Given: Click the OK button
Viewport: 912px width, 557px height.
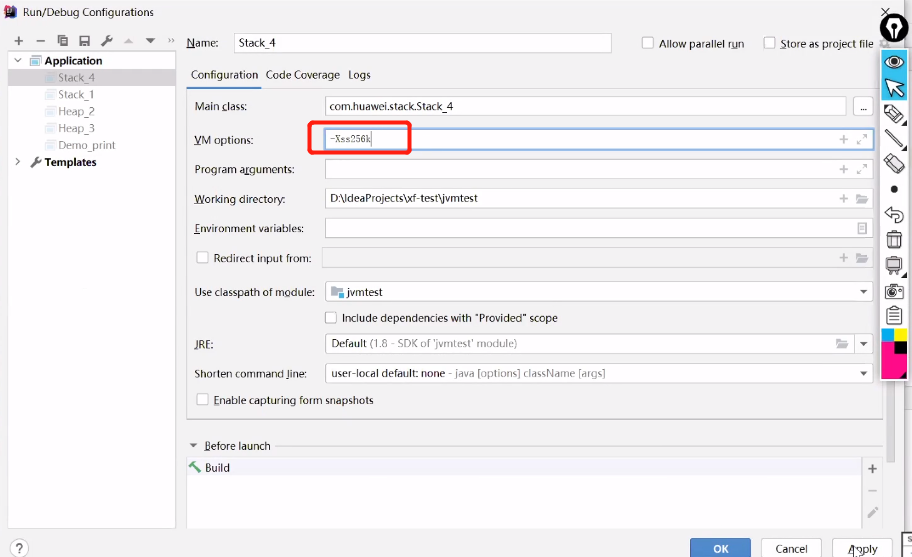Looking at the screenshot, I should (x=720, y=548).
